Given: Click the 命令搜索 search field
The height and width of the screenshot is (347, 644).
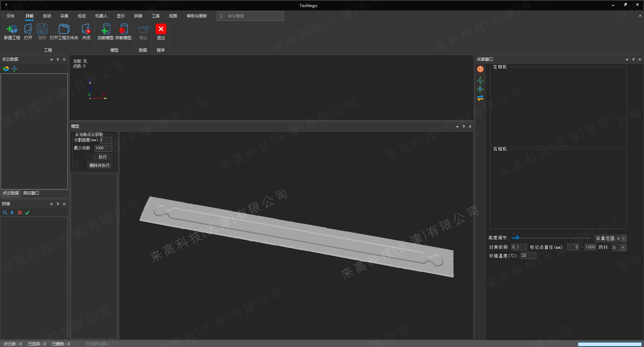Looking at the screenshot, I should (253, 16).
